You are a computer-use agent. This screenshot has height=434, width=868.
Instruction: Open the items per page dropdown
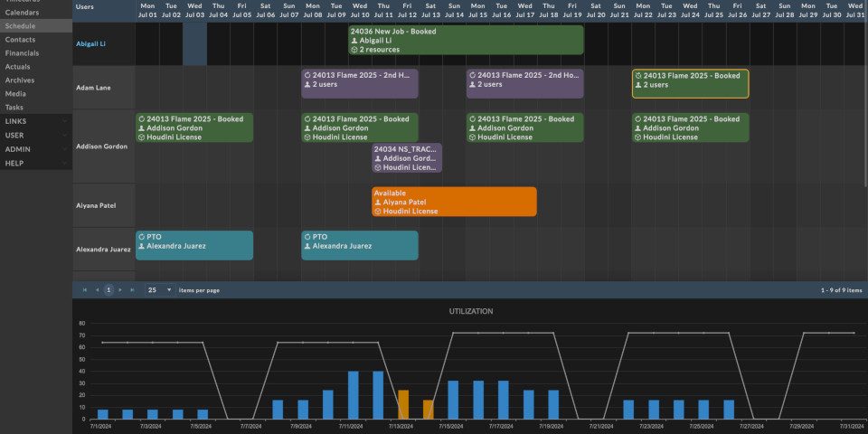168,290
